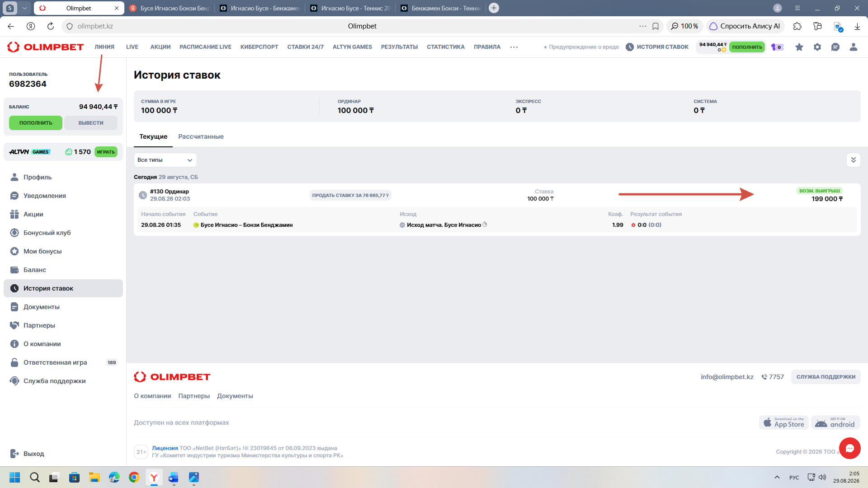Open Chrome from the taskbar
The width and height of the screenshot is (868, 488).
coord(134,477)
